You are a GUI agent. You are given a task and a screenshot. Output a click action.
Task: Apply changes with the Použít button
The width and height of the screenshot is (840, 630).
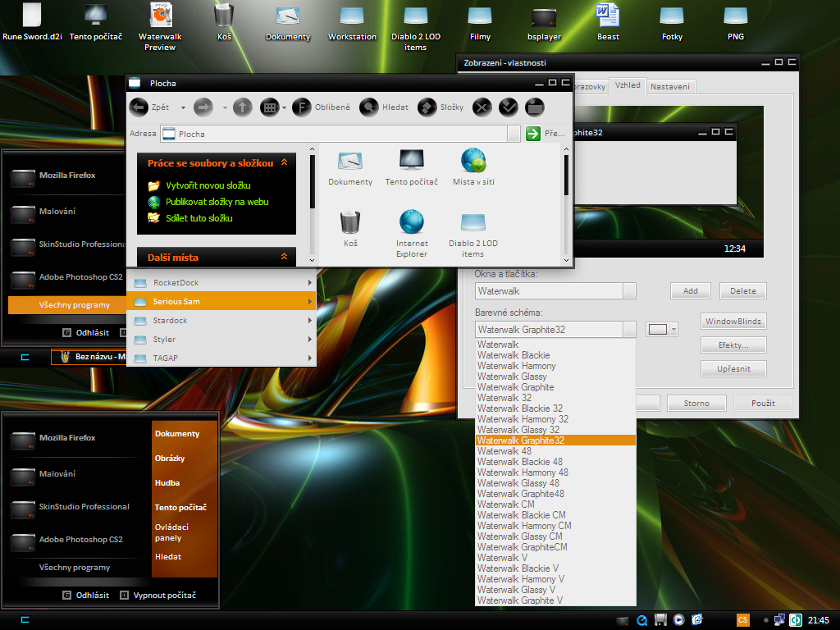(763, 403)
